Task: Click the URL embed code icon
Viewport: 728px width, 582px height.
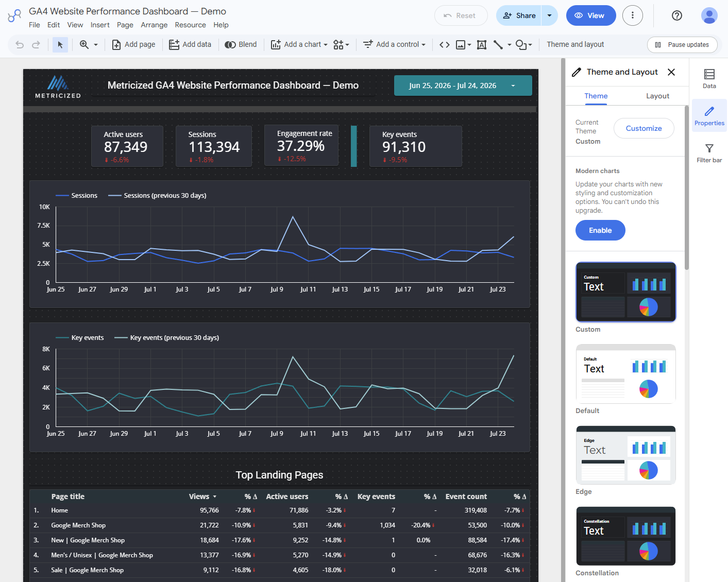Action: 445,45
